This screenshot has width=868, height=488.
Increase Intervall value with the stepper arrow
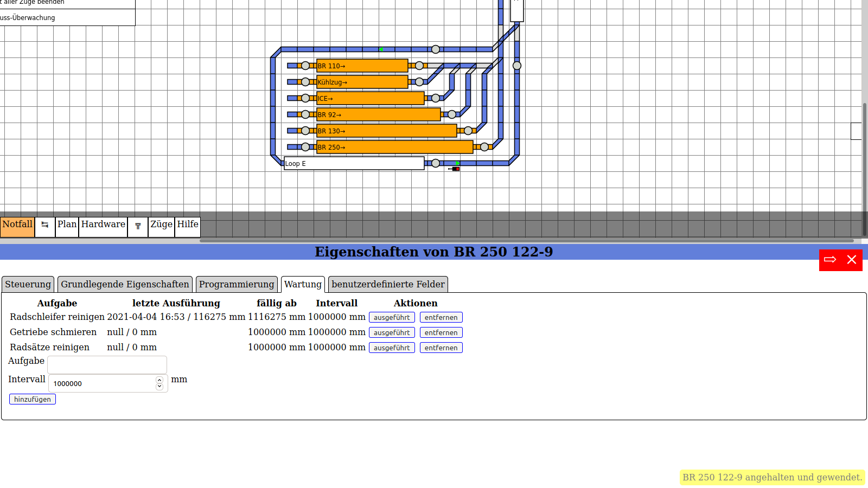(159, 380)
